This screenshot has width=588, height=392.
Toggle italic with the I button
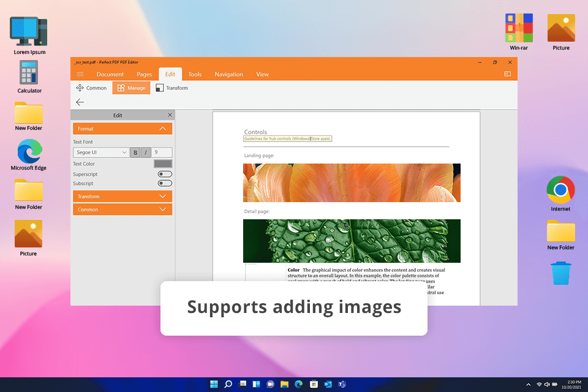(x=146, y=153)
